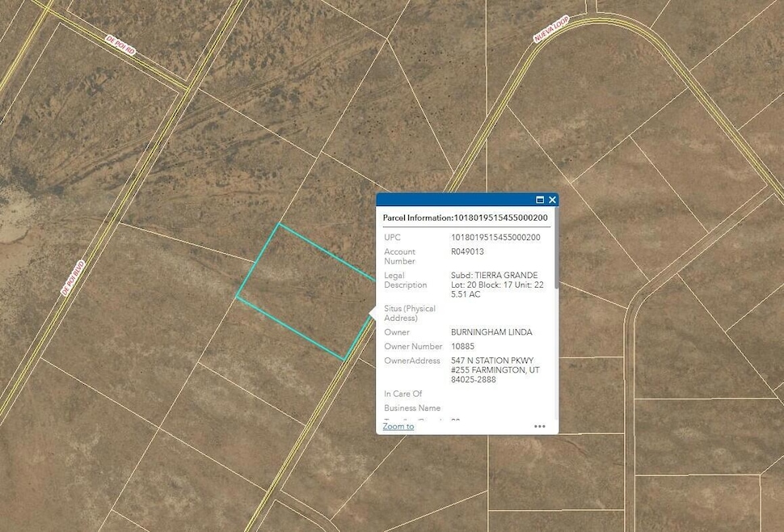
Task: Click the Situs (Physical Address) field label
Action: pyautogui.click(x=410, y=313)
